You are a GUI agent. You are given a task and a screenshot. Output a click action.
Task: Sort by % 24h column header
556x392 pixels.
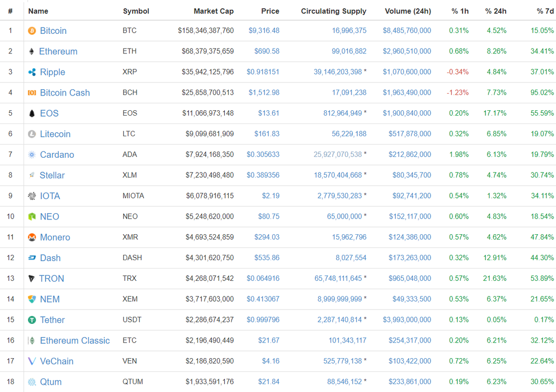[x=496, y=11]
